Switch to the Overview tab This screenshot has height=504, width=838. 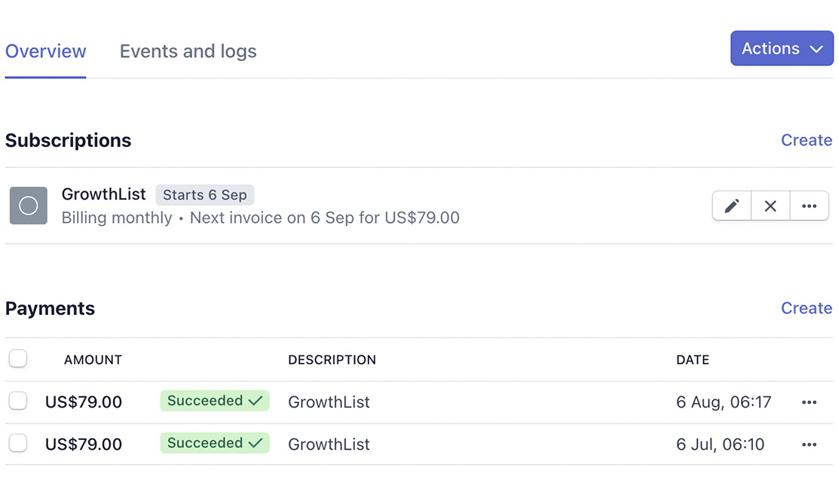click(45, 51)
